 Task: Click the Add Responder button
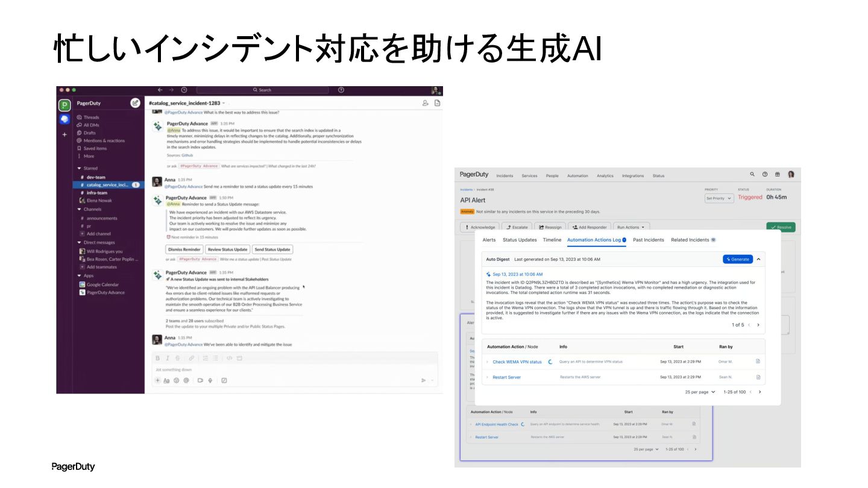coord(589,227)
